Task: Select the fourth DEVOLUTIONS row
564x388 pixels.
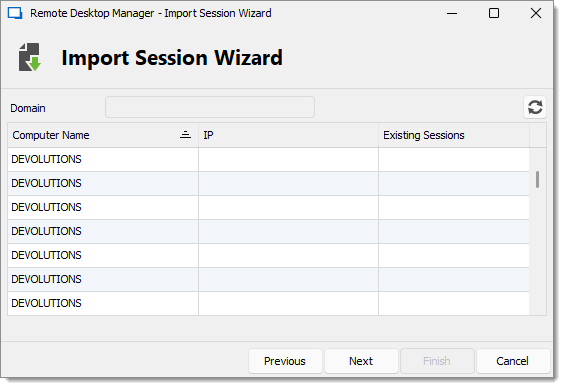Action: (268, 232)
